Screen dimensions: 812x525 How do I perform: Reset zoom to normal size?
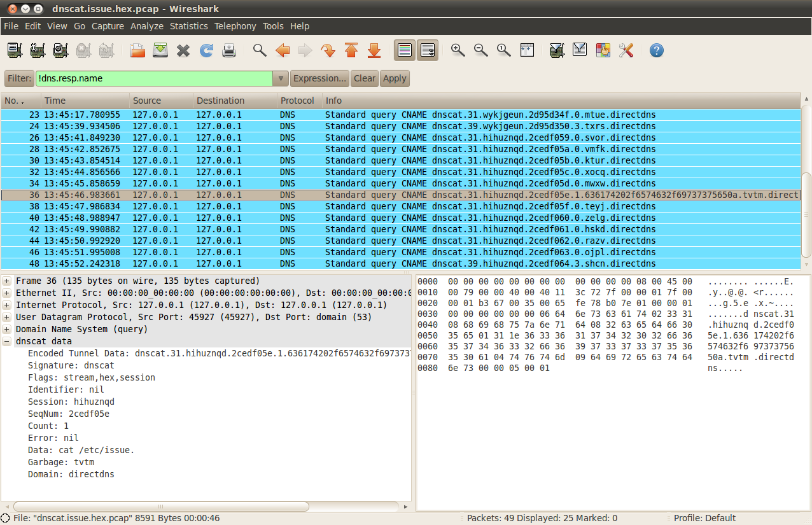[x=504, y=50]
